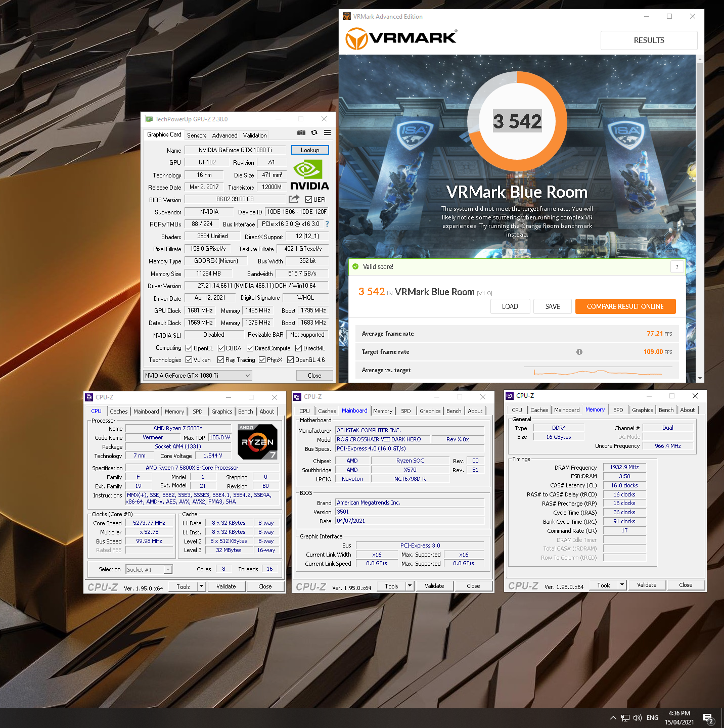This screenshot has height=728, width=724.
Task: Switch to the Advanced tab in GPU-Z
Action: [x=224, y=135]
